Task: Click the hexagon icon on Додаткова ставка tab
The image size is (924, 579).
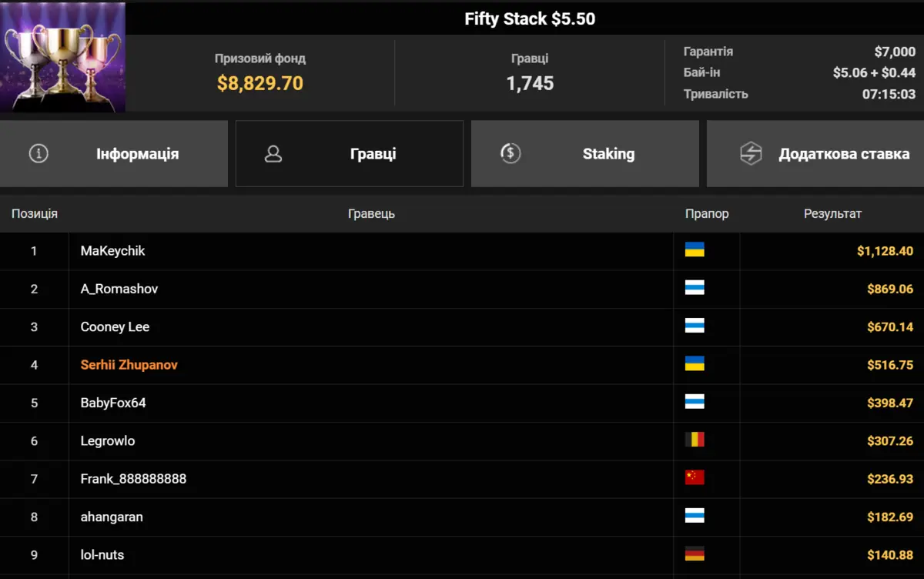Action: 751,153
